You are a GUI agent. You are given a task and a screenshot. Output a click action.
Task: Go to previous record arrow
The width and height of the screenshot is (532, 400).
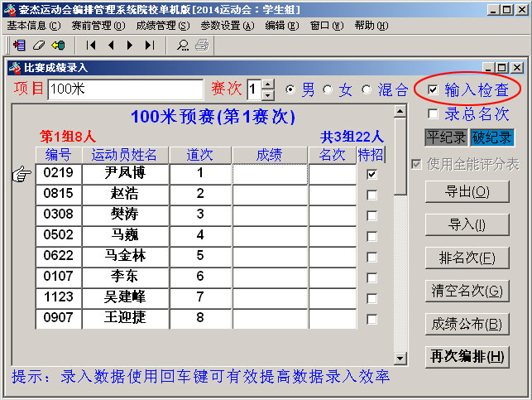point(111,46)
